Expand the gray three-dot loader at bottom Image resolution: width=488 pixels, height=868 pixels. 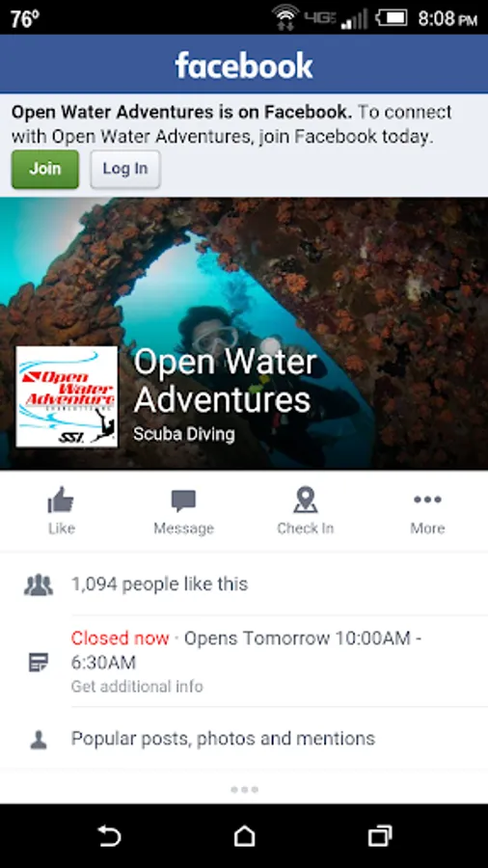(x=244, y=789)
